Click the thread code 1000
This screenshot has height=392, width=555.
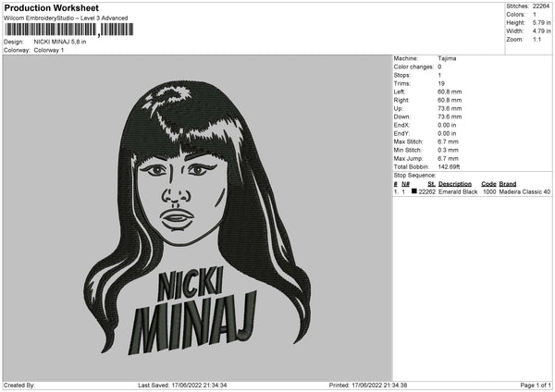point(489,191)
